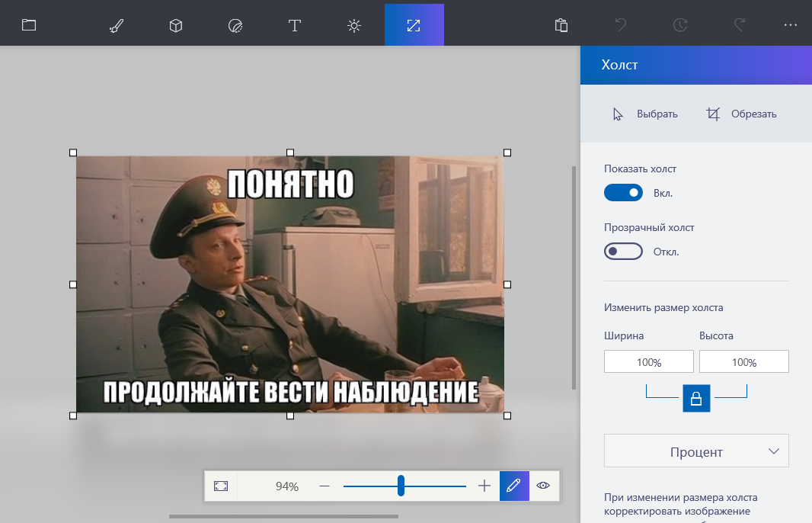Click the meme image on canvas
812x523 pixels.
tap(290, 284)
